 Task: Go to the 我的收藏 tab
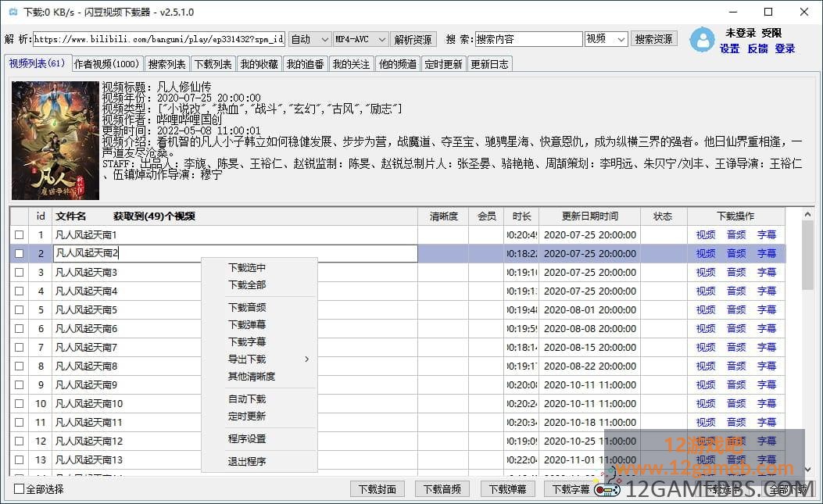pyautogui.click(x=259, y=64)
